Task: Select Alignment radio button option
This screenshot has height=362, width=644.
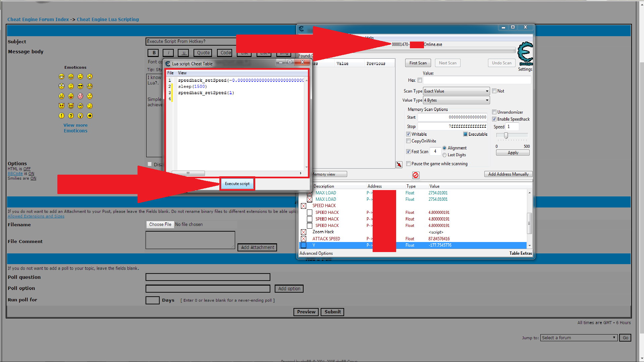Action: click(x=444, y=147)
